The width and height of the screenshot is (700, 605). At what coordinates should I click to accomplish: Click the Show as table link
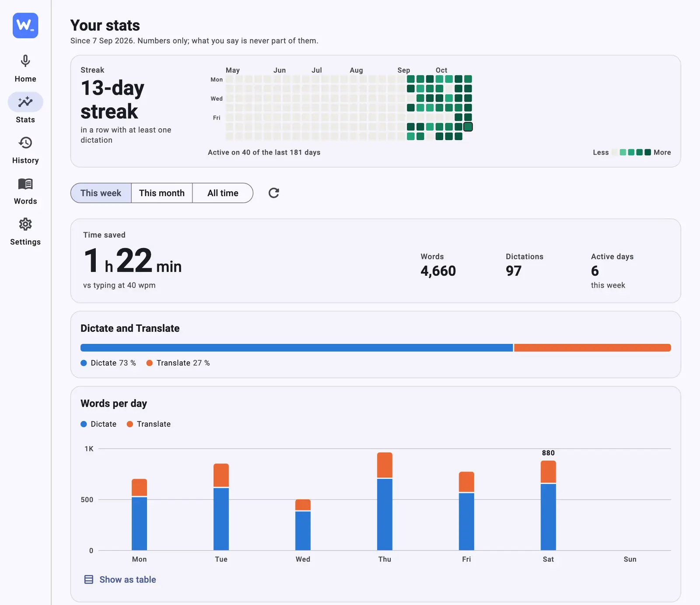pyautogui.click(x=128, y=580)
